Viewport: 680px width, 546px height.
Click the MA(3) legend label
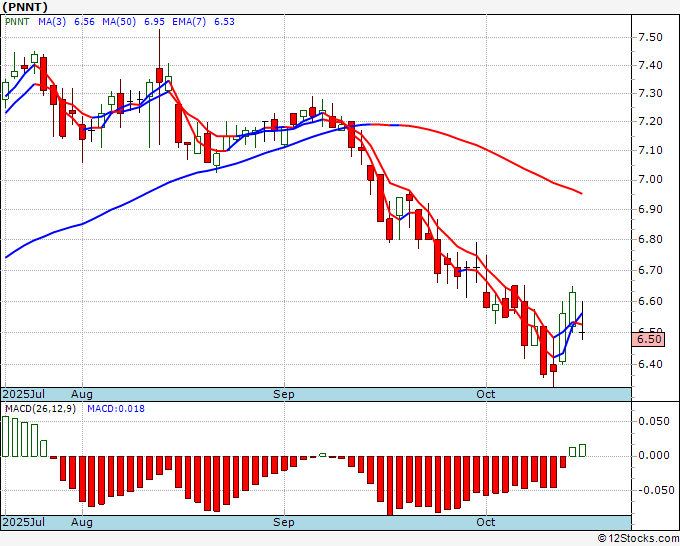click(x=52, y=22)
